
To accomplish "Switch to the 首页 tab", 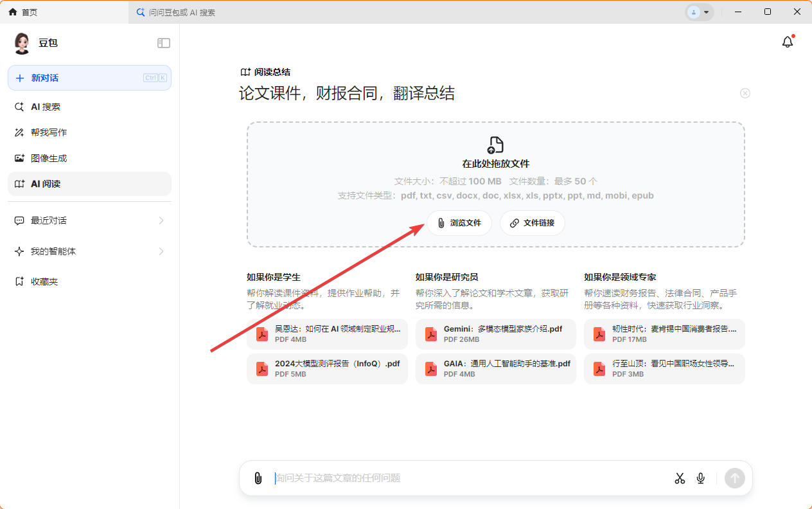I will 64,12.
